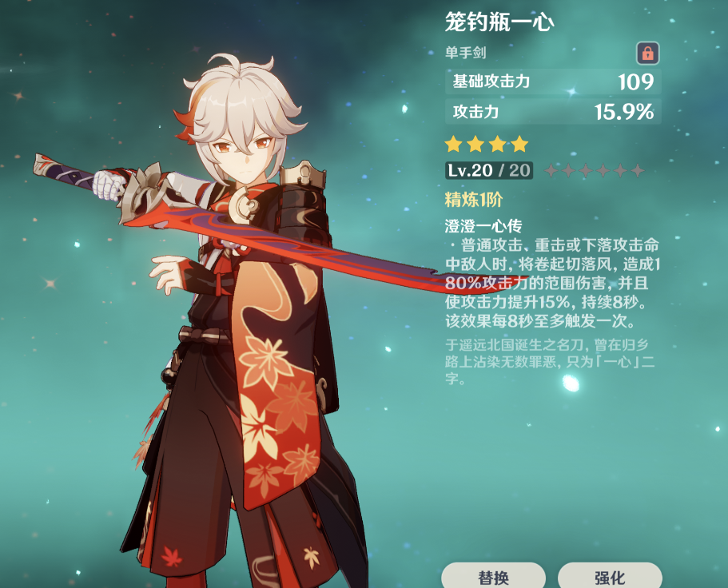Select the 单手剑 weapon type label
This screenshot has width=728, height=588.
click(466, 53)
